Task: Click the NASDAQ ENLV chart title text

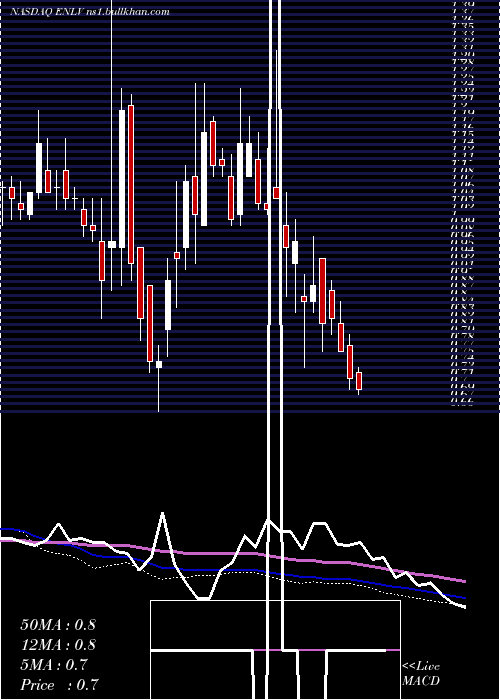Action: pos(89,12)
